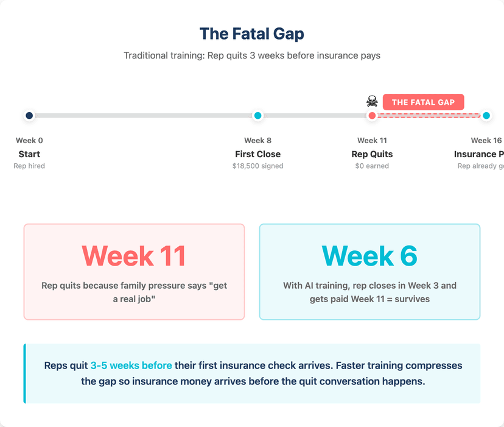Click the AI training description in blue card
This screenshot has height=427, width=504.
point(369,292)
